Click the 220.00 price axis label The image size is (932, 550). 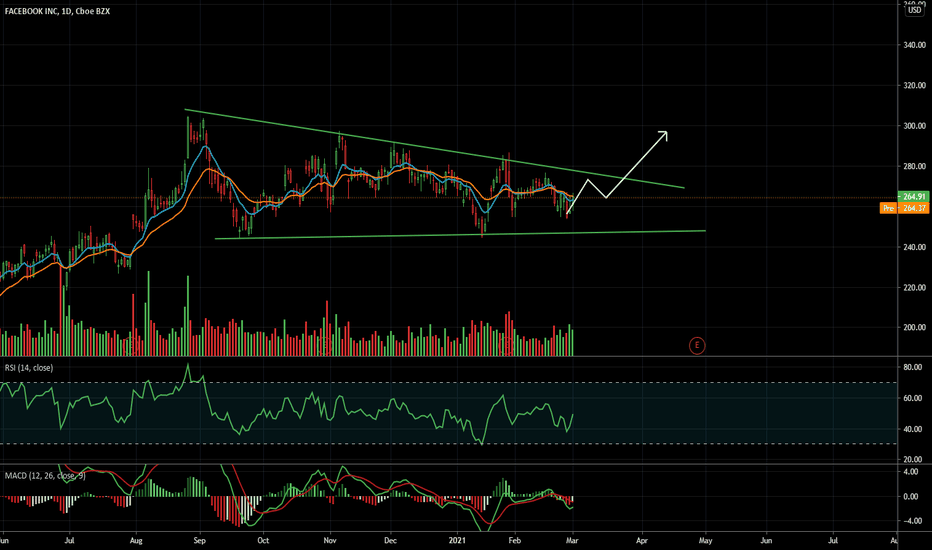(x=914, y=287)
